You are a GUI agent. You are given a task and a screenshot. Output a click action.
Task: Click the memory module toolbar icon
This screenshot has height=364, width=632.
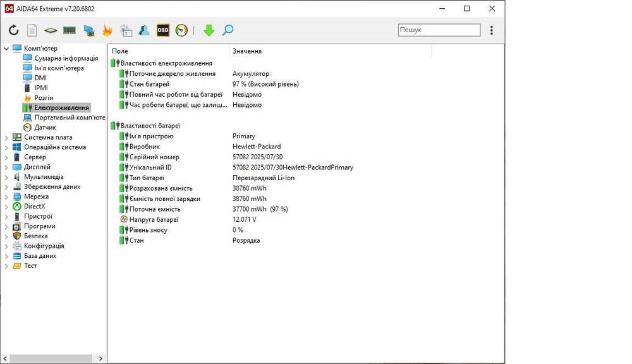pyautogui.click(x=70, y=30)
